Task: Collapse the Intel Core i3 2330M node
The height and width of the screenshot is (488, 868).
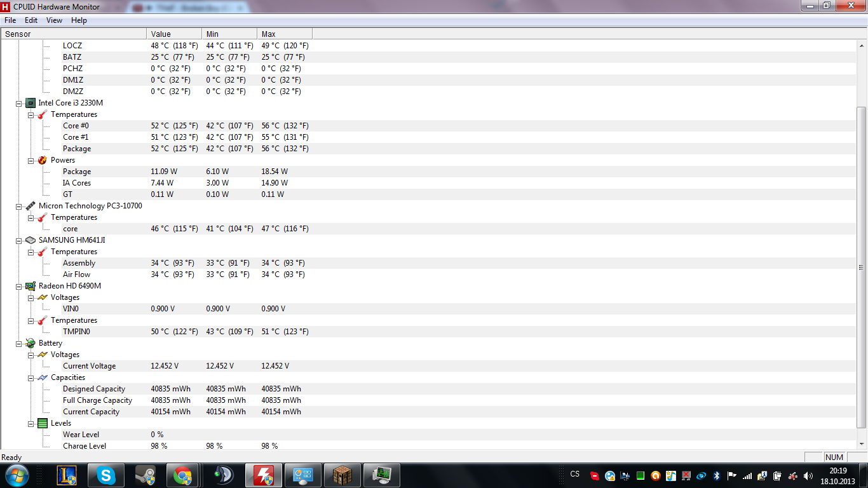Action: [x=18, y=103]
